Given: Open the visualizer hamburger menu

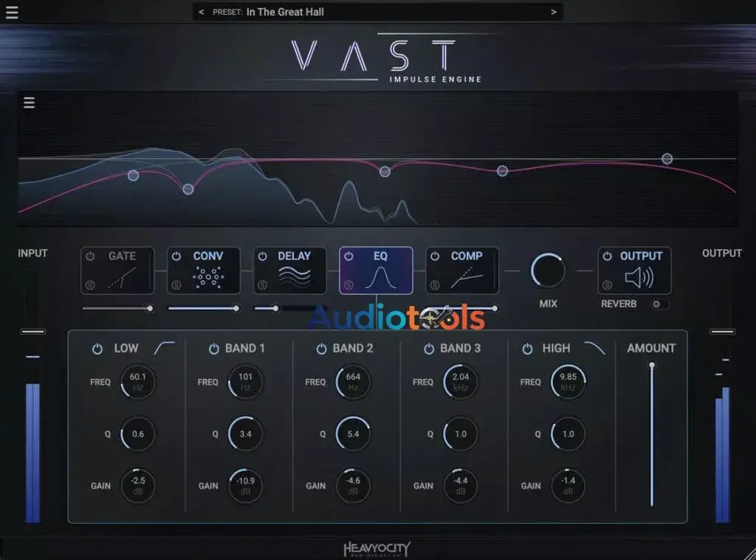Looking at the screenshot, I should 29,103.
